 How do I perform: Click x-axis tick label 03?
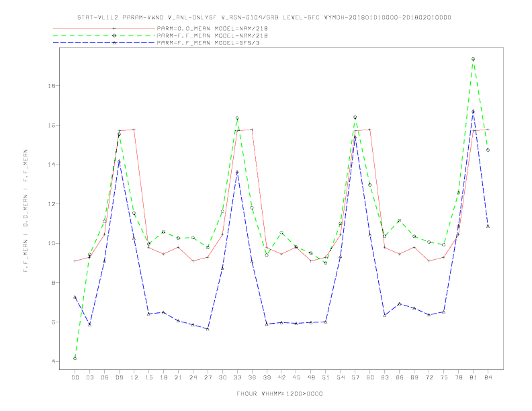tap(89, 377)
